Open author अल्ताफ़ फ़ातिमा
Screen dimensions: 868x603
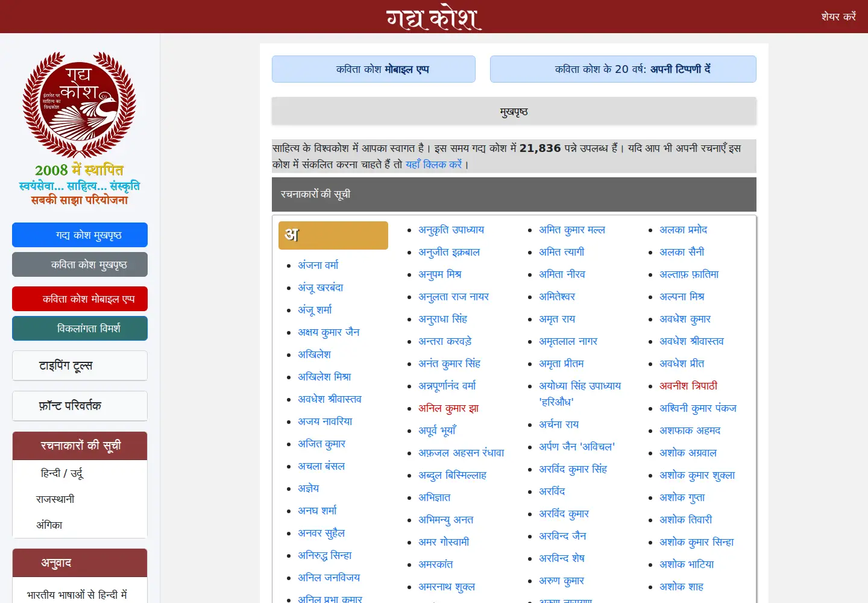pos(689,274)
